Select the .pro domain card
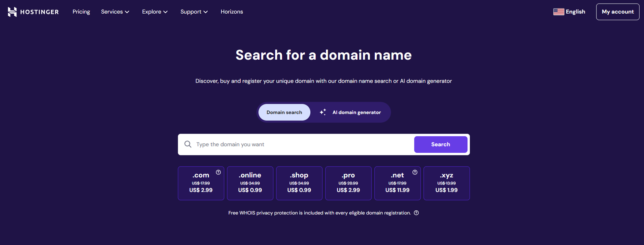Viewport: 644px width, 245px height. [348, 183]
